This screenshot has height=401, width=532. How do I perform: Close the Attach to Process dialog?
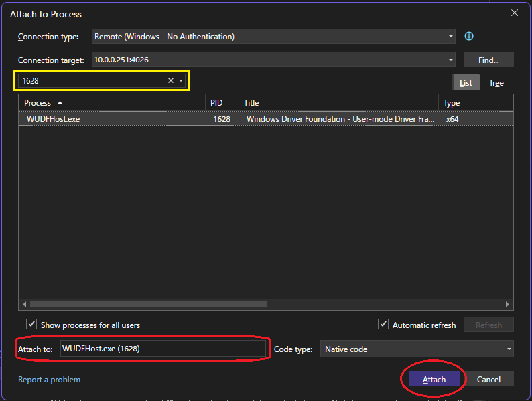point(515,13)
